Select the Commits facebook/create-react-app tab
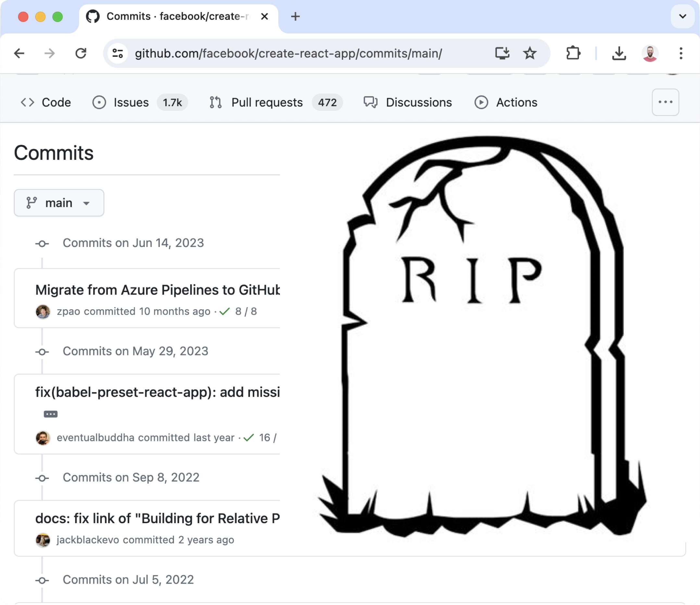700x605 pixels. (178, 19)
